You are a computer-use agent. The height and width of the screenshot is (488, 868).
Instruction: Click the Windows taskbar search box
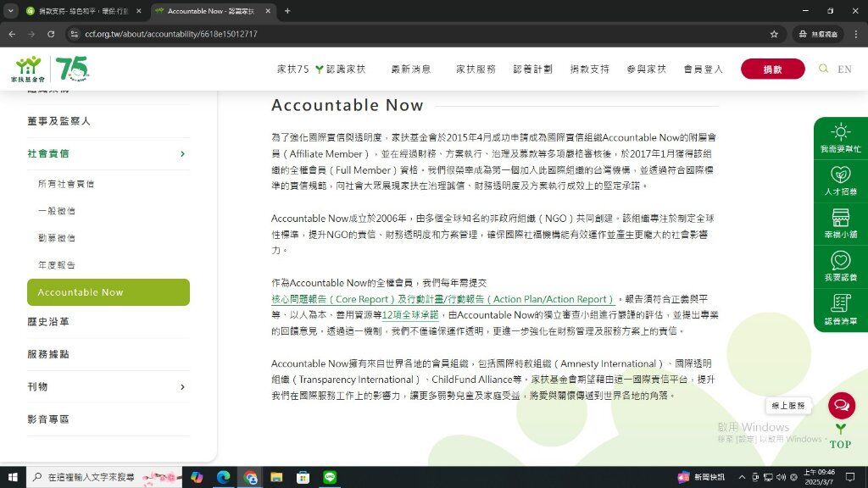tap(105, 477)
